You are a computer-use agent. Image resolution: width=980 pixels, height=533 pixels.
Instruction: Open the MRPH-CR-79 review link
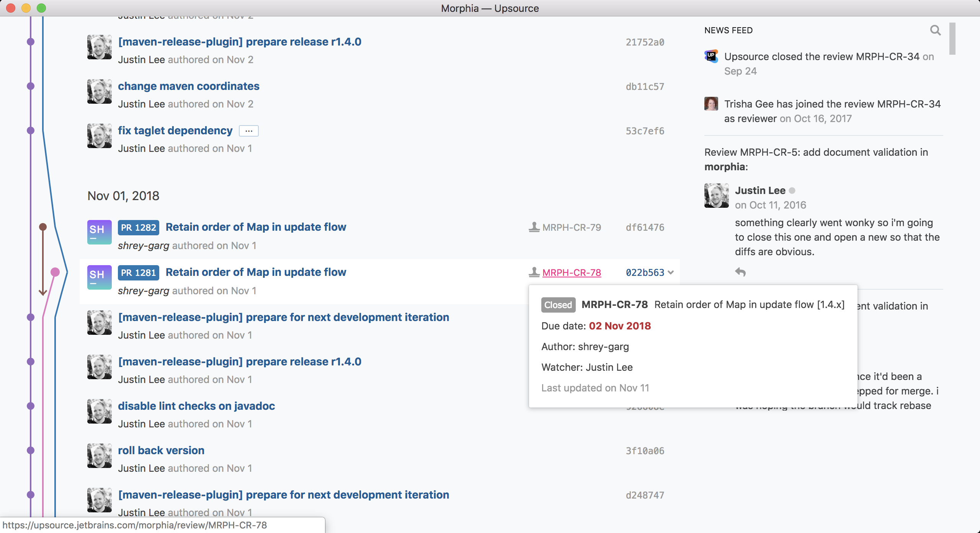click(572, 228)
